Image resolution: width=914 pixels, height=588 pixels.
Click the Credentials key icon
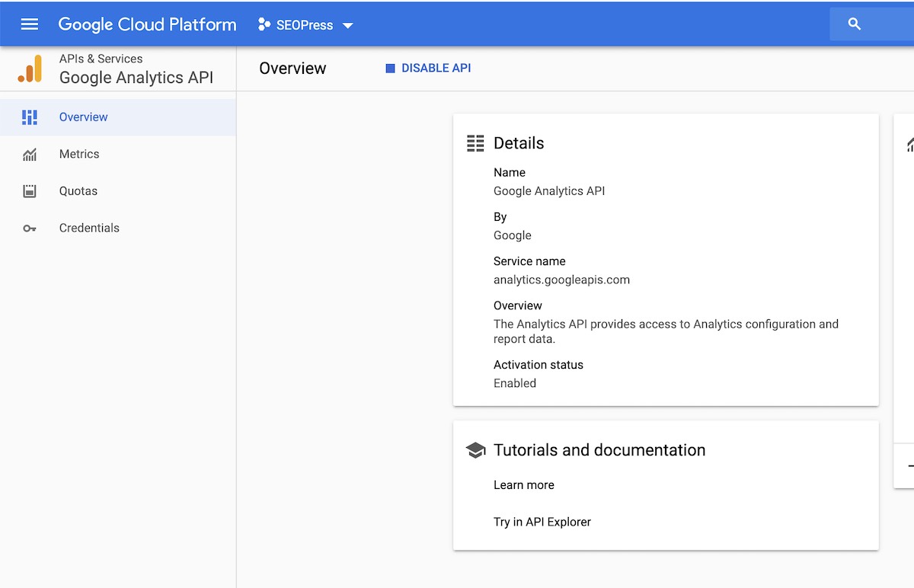[x=30, y=228]
